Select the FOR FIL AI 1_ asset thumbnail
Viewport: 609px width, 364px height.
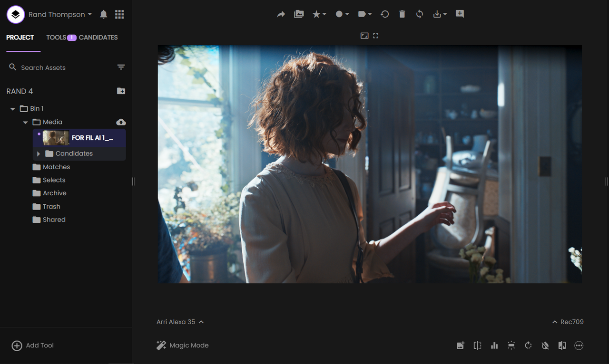[56, 138]
